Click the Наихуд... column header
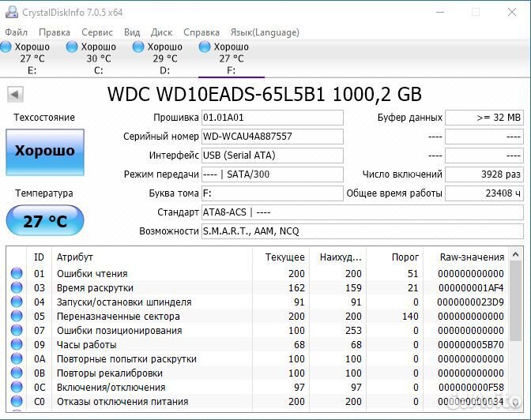Image resolution: width=531 pixels, height=420 pixels. 337,257
